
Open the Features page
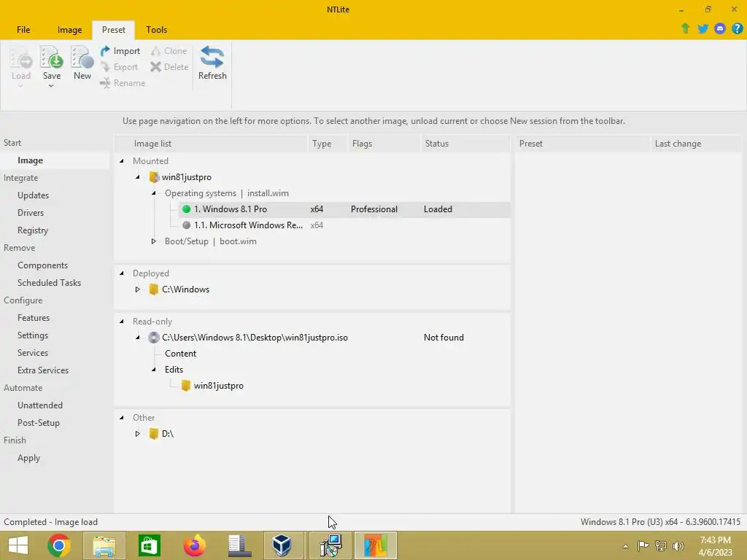click(34, 318)
